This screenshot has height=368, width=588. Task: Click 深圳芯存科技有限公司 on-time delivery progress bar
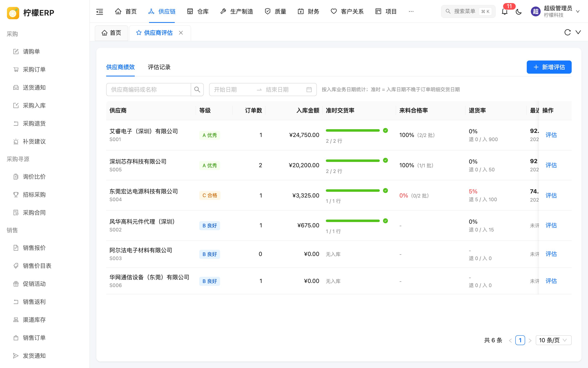(x=353, y=161)
